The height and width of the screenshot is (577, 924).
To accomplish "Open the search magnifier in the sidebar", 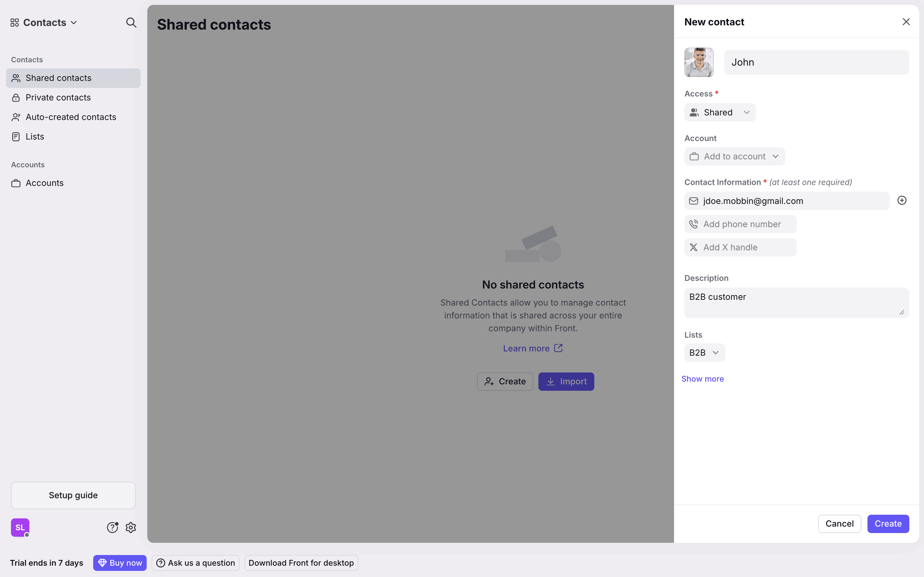I will [131, 23].
